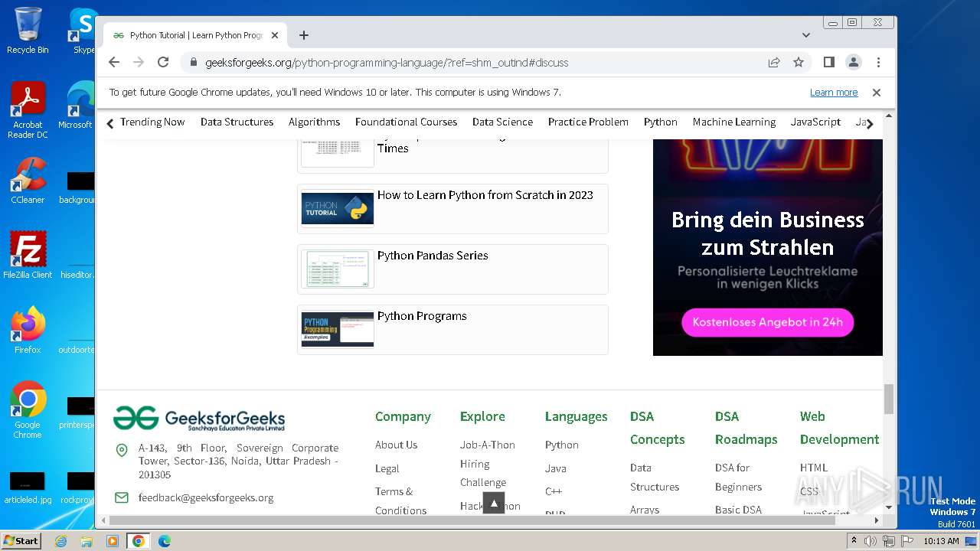This screenshot has height=551, width=980.
Task: Open Acrobat Reader DC desktop icon
Action: [x=28, y=111]
